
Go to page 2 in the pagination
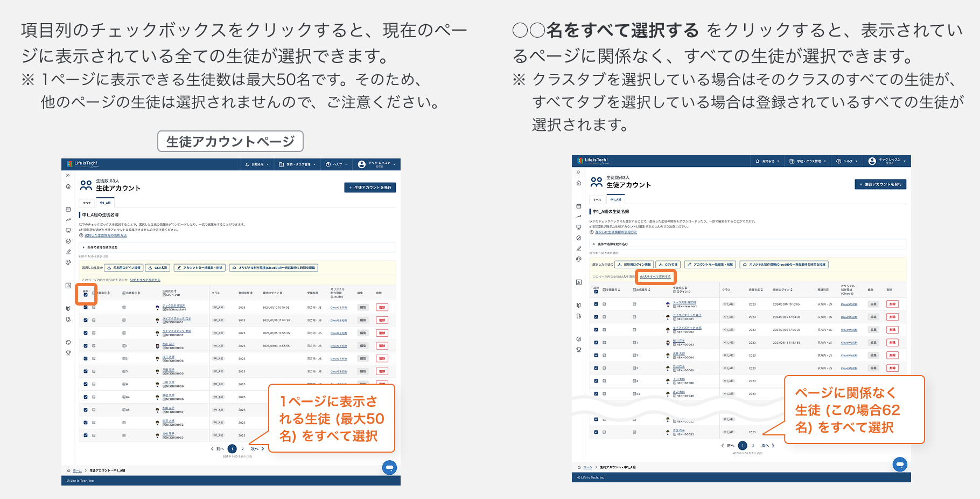244,448
